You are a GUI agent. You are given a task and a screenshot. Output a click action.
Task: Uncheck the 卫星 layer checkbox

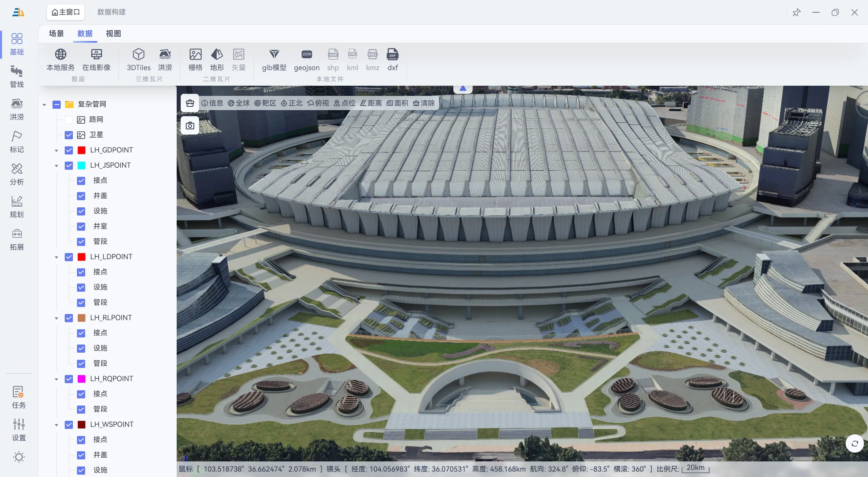[69, 135]
